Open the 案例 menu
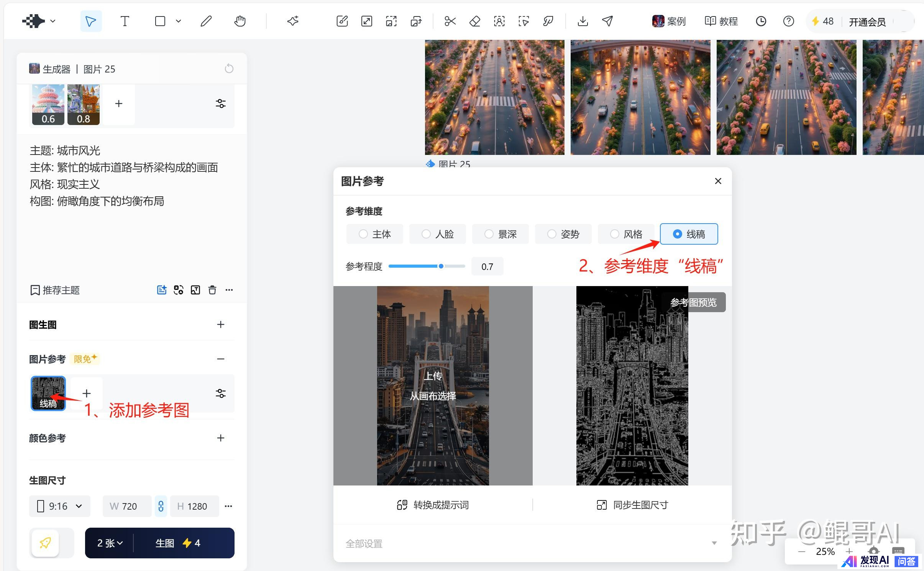Viewport: 924px width, 571px height. tap(669, 21)
